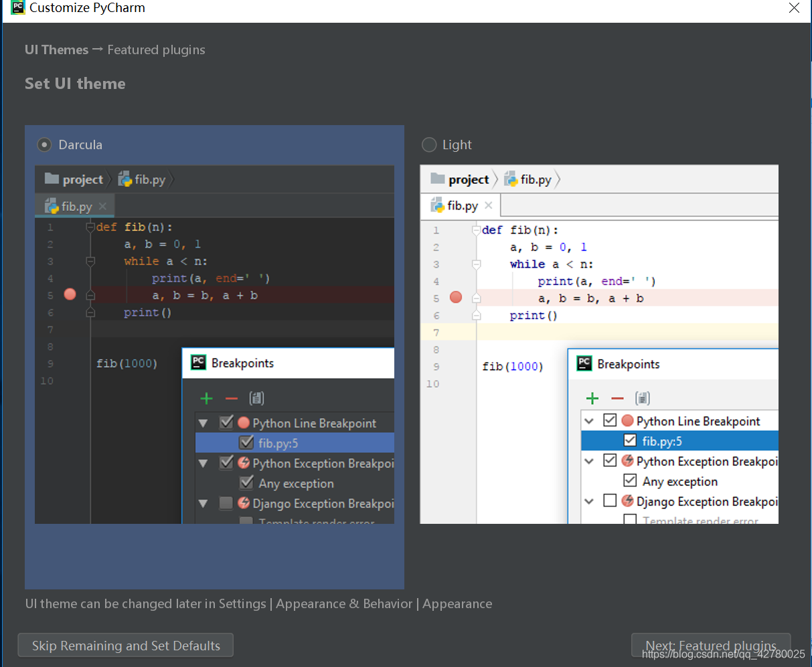Click green plus add icon in Darcula preview

point(206,399)
